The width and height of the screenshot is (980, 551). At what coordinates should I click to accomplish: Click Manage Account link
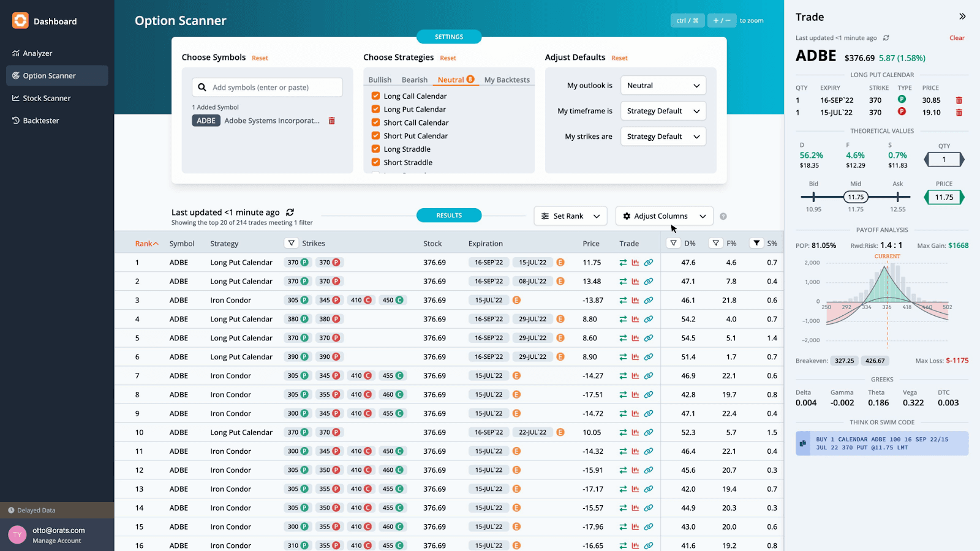(x=56, y=541)
